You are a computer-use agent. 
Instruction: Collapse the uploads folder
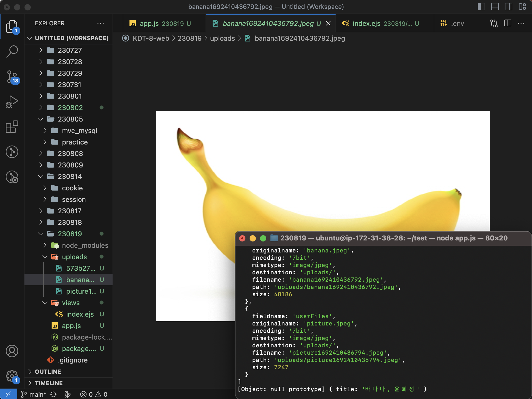tap(69, 257)
